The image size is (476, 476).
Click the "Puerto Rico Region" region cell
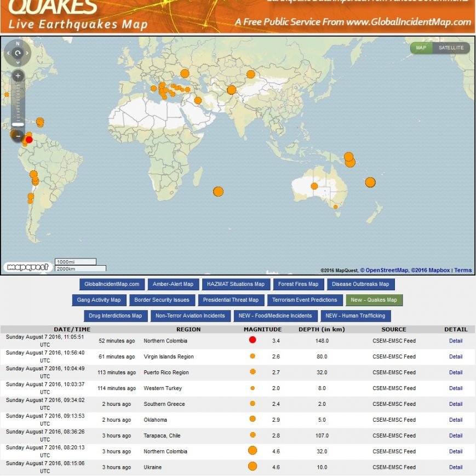[167, 372]
